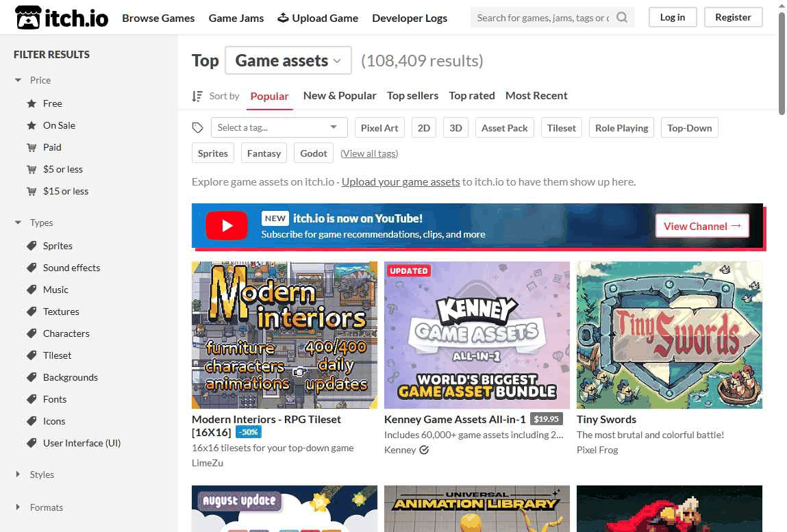Viewport: 787px width, 532px height.
Task: Click the Kenney Game Assets All-in-1 title
Action: (455, 419)
